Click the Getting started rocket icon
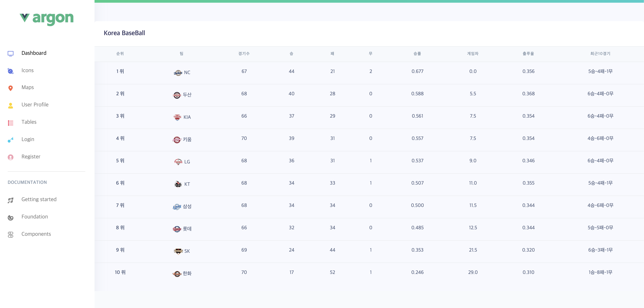This screenshot has width=644, height=308. (x=11, y=200)
